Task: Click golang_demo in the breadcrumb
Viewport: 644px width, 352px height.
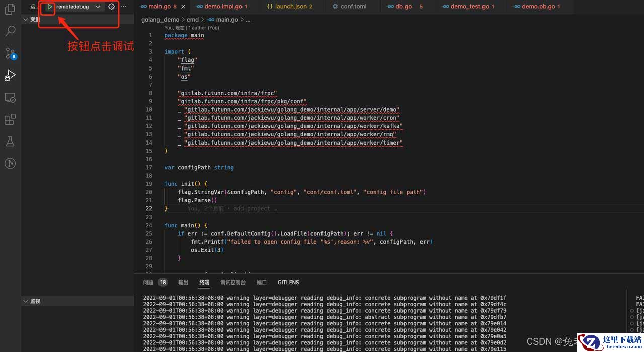Action: pyautogui.click(x=160, y=20)
